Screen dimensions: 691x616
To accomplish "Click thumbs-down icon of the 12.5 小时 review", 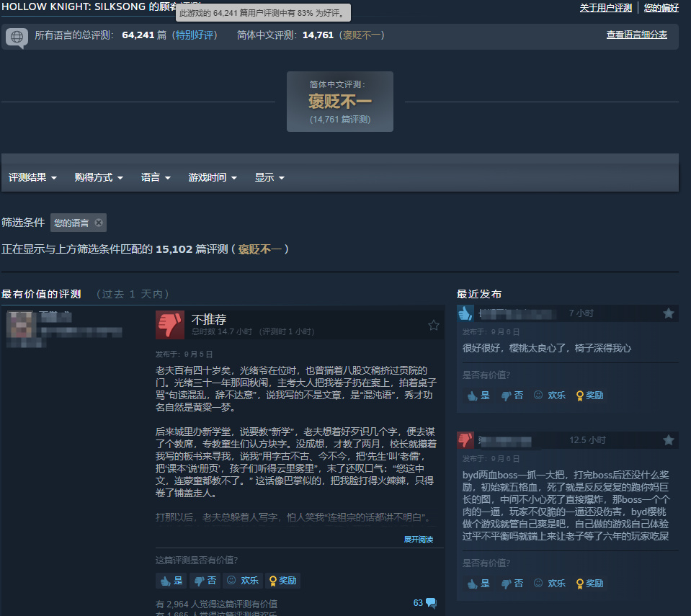I will (465, 440).
